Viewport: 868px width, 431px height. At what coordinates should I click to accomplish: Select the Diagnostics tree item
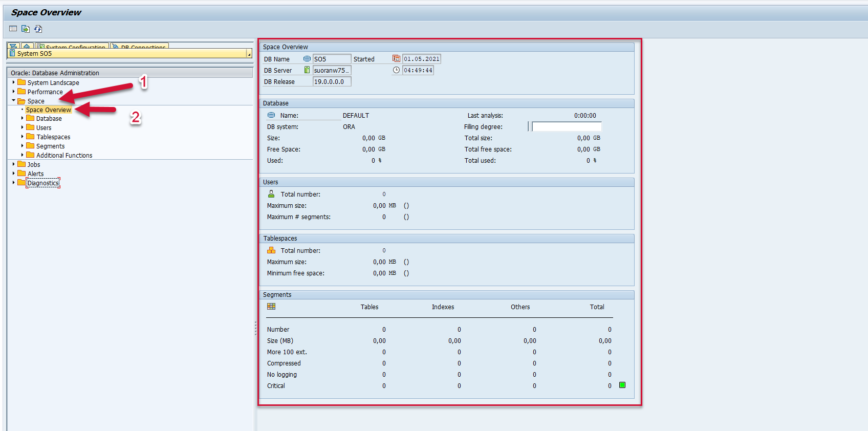(43, 183)
